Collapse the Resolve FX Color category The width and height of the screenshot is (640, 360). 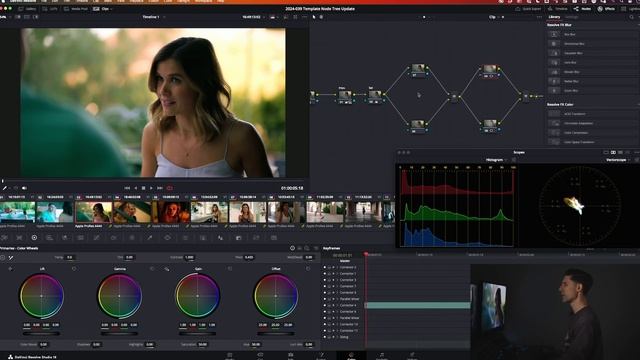pos(560,104)
